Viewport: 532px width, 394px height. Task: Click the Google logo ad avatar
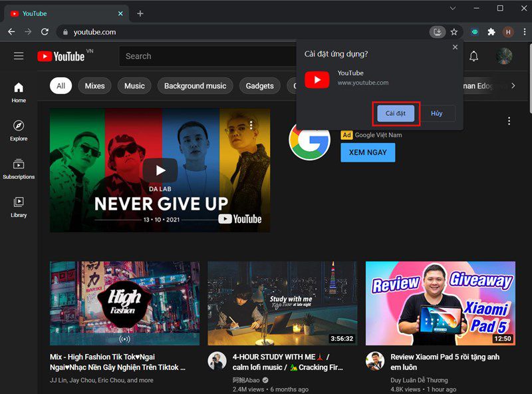click(309, 140)
